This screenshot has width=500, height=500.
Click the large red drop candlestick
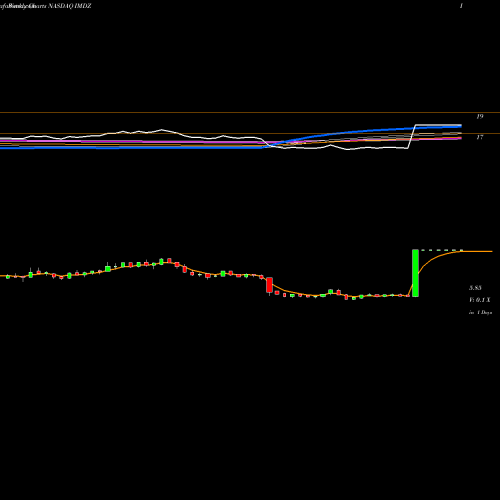pyautogui.click(x=269, y=285)
